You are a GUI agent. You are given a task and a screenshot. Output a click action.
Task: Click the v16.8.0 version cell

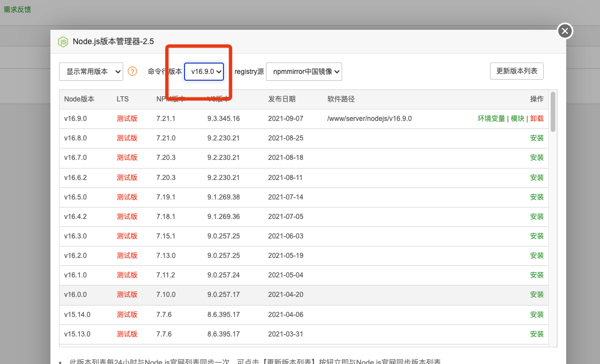tap(76, 138)
